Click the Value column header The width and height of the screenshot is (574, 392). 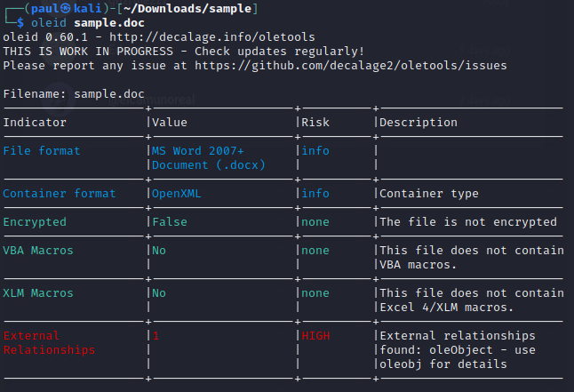click(169, 122)
